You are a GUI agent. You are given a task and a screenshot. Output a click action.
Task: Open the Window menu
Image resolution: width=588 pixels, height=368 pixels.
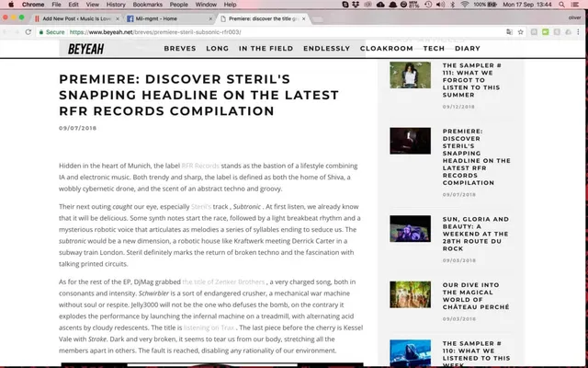tap(206, 5)
